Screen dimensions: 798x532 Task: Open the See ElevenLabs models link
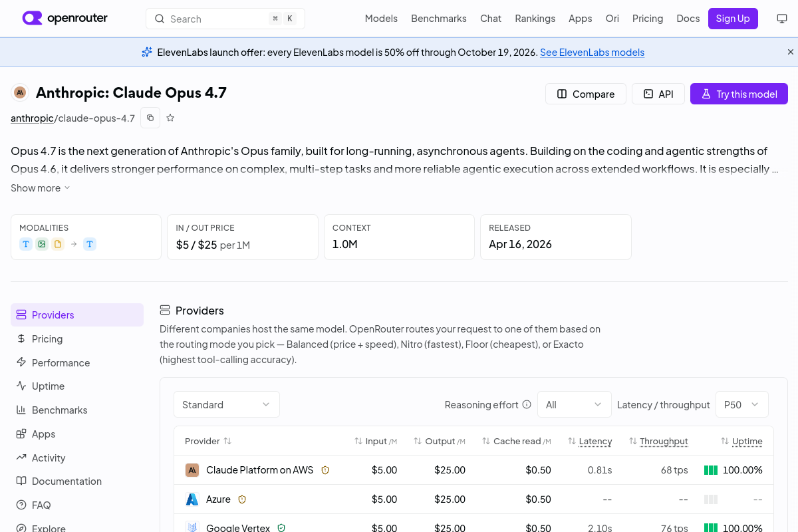592,52
